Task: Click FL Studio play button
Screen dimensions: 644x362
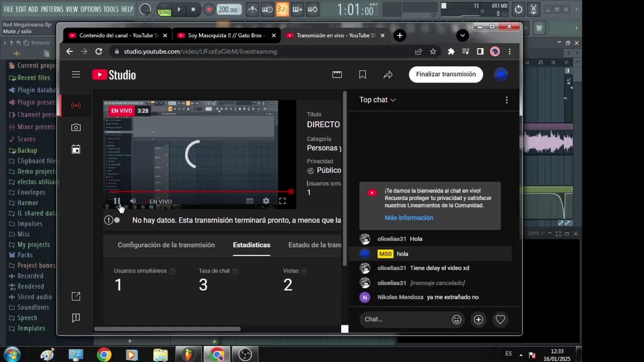Action: (179, 9)
